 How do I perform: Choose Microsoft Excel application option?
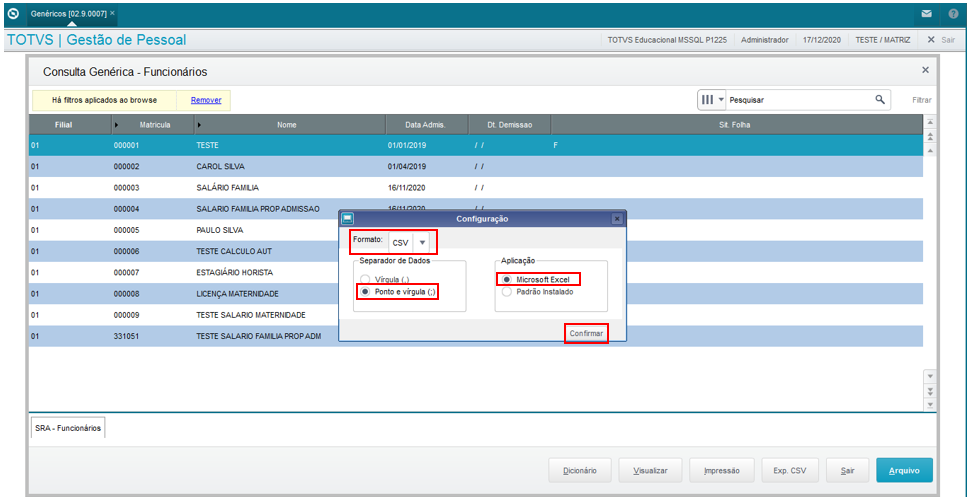click(x=506, y=280)
